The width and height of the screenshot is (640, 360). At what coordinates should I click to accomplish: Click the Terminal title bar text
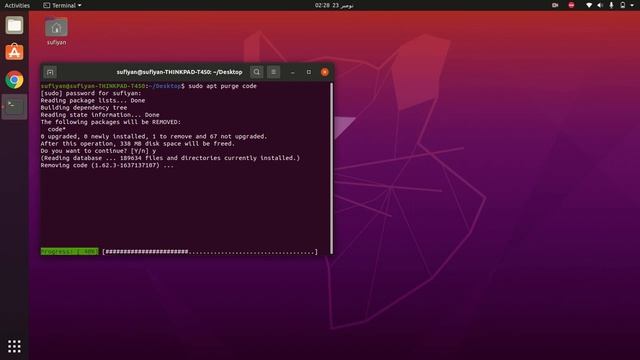[180, 72]
